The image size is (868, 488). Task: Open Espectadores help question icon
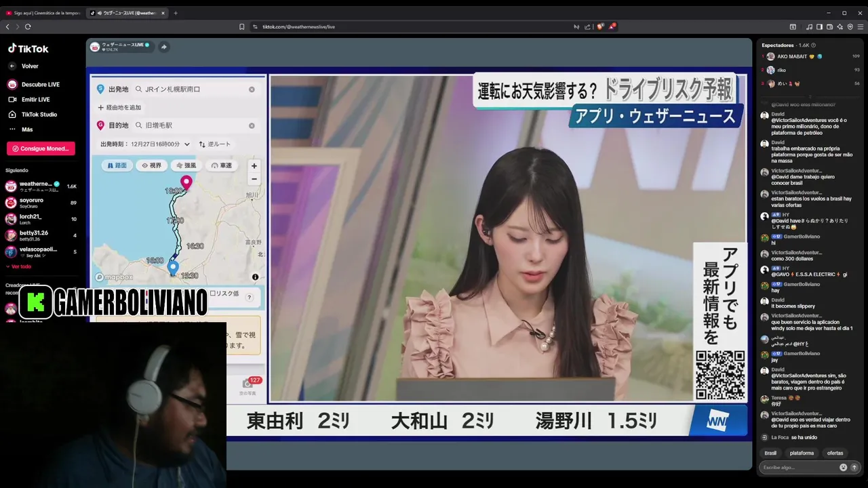click(814, 45)
